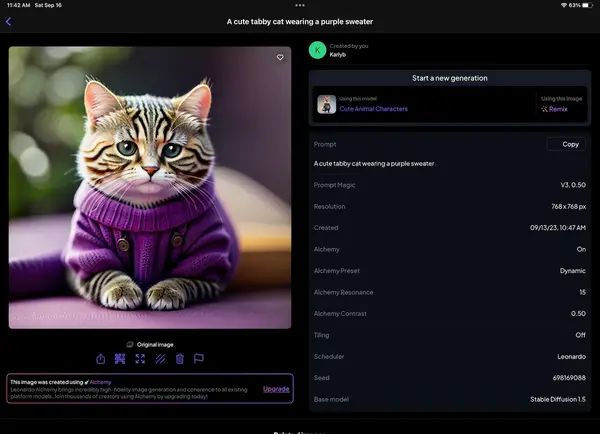Click the Created by you label
Image resolution: width=600 pixels, height=434 pixels.
click(349, 46)
